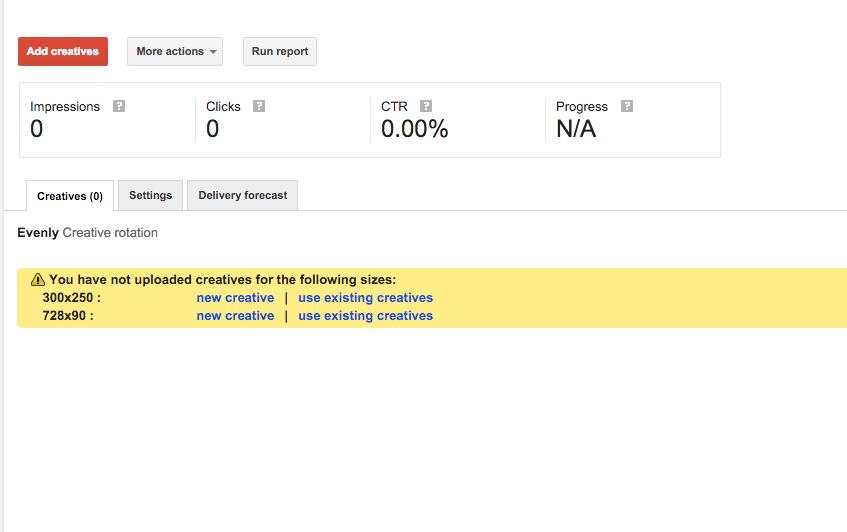Image resolution: width=847 pixels, height=532 pixels.
Task: Expand the More actions dropdown
Action: pos(175,52)
